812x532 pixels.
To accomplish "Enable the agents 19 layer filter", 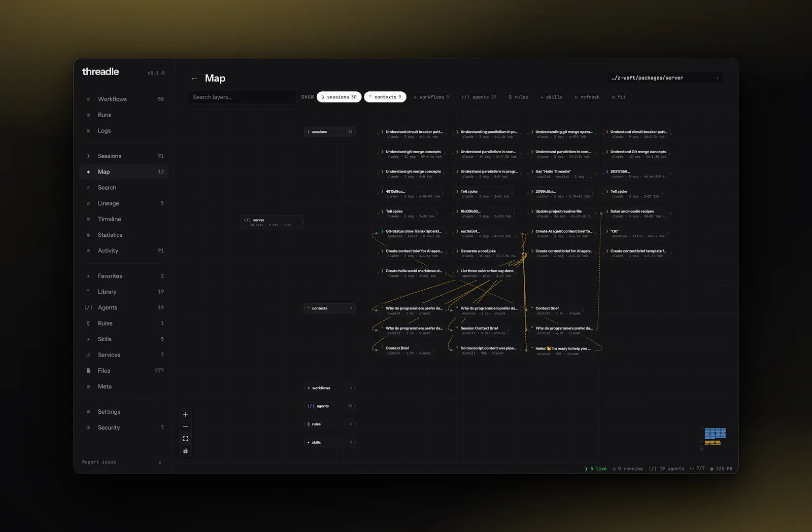I will (479, 97).
